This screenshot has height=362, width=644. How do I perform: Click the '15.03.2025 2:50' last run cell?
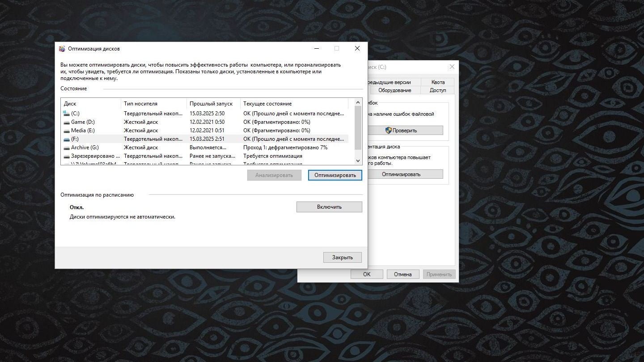(207, 114)
